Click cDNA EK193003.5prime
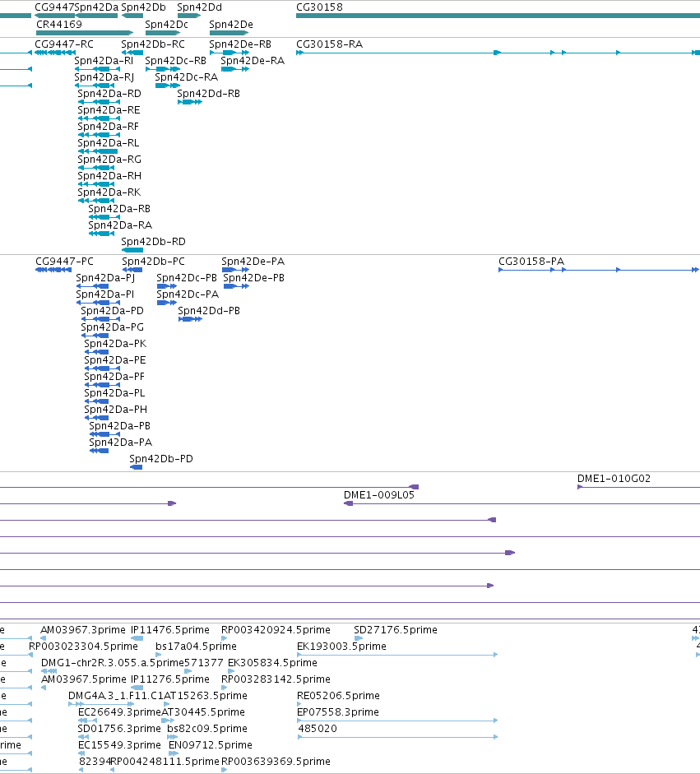This screenshot has width=700, height=774. (x=341, y=647)
